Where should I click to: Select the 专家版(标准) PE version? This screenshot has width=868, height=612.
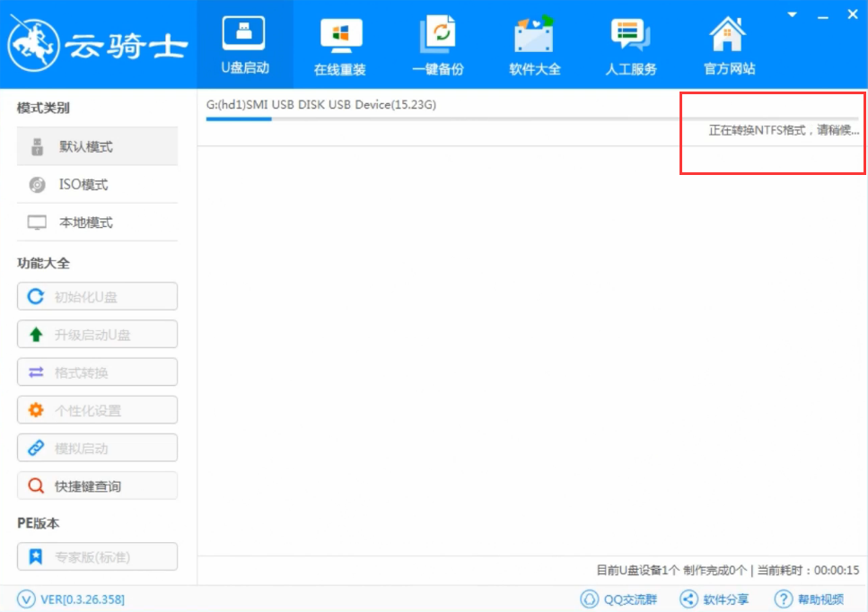[97, 556]
